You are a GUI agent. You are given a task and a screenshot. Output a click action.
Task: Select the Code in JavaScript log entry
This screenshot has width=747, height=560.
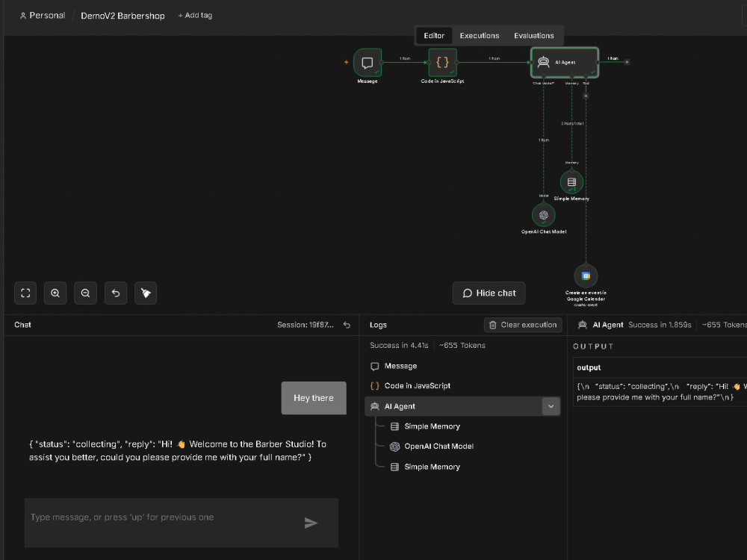pyautogui.click(x=462, y=386)
